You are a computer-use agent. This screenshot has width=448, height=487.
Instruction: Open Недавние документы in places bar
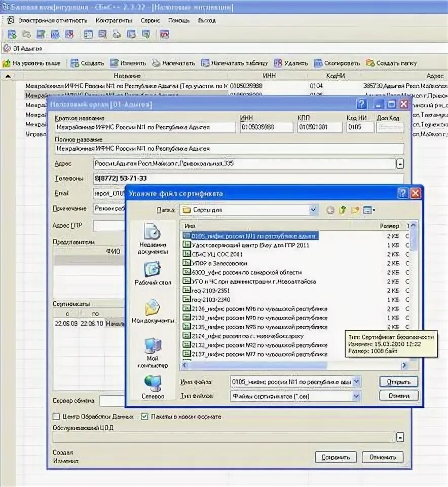(153, 239)
